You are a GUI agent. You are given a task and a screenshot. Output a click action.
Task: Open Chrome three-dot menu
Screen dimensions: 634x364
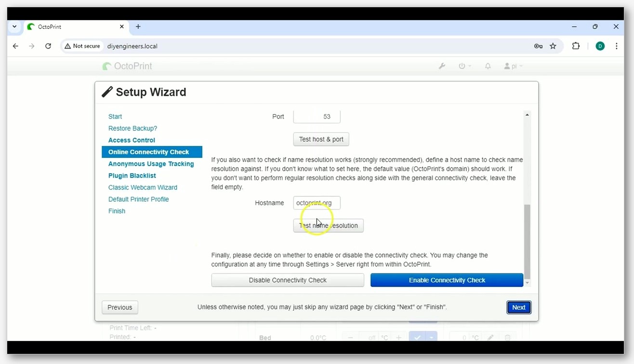[617, 46]
